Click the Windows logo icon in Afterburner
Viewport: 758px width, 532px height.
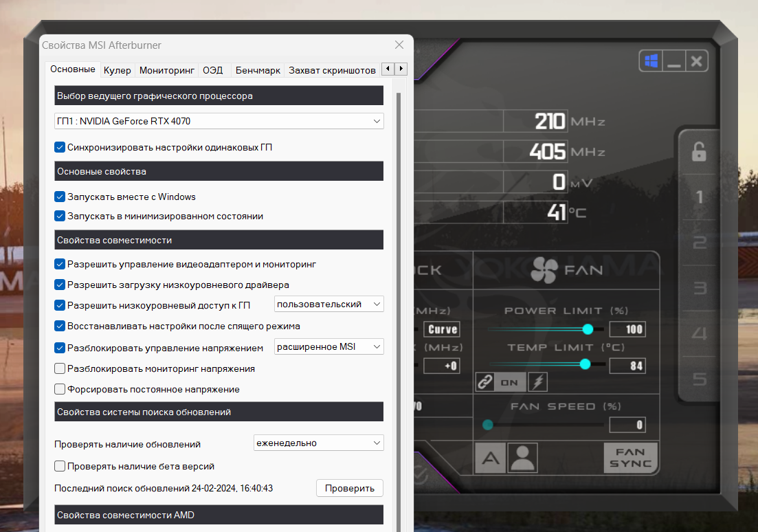point(651,61)
